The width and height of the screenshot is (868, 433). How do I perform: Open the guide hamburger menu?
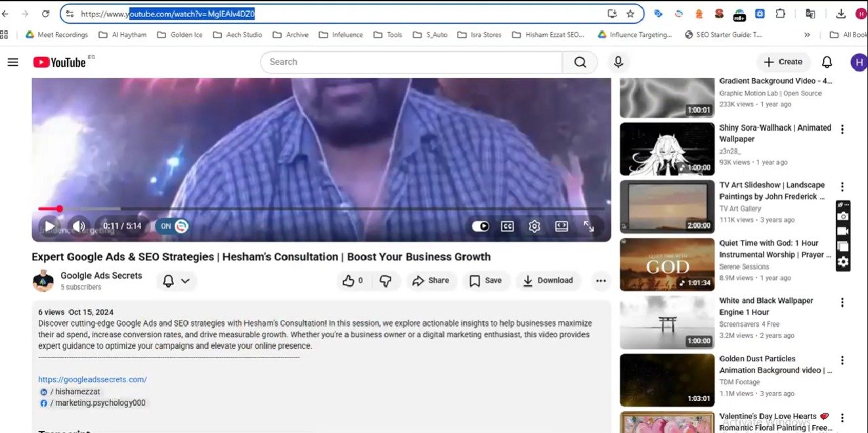pyautogui.click(x=13, y=62)
